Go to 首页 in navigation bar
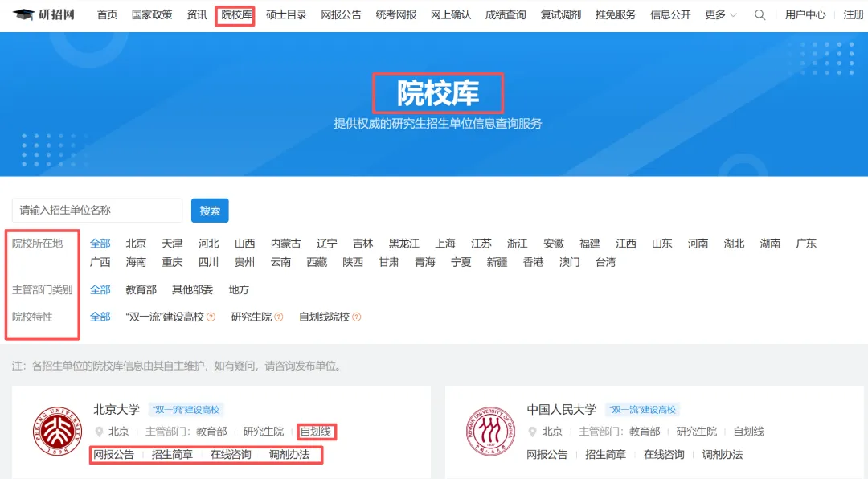This screenshot has height=479, width=868. tap(107, 15)
